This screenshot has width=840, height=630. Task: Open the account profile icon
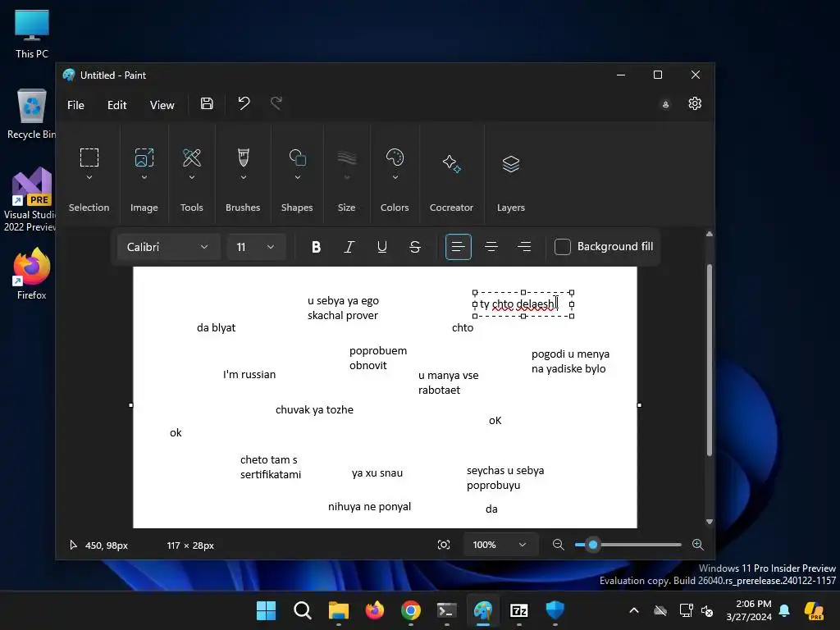(665, 104)
